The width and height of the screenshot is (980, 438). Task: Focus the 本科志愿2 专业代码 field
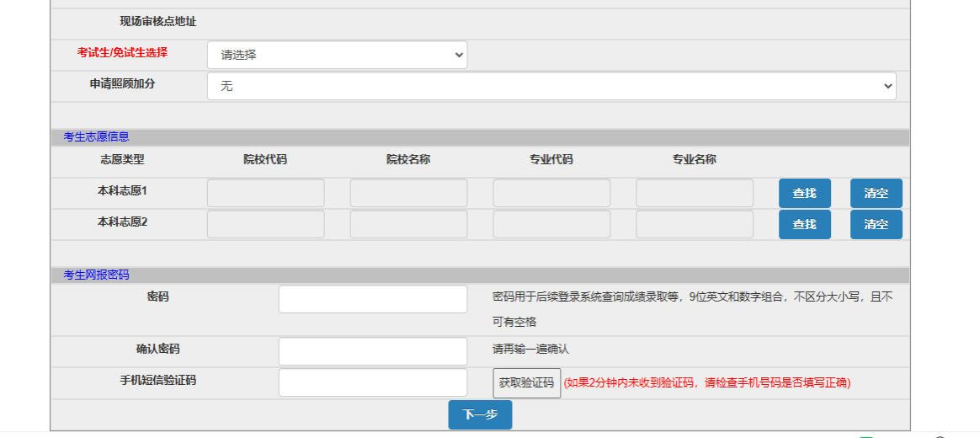point(551,224)
